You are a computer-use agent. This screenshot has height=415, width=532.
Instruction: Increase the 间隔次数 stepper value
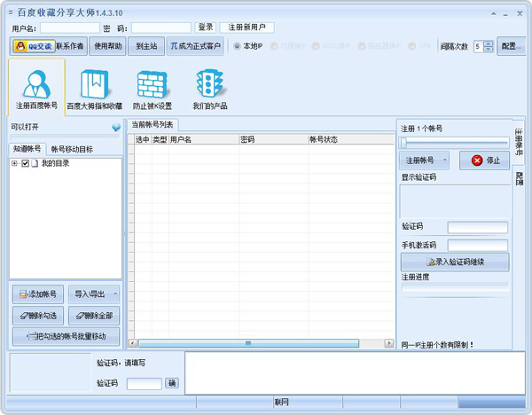click(x=488, y=43)
